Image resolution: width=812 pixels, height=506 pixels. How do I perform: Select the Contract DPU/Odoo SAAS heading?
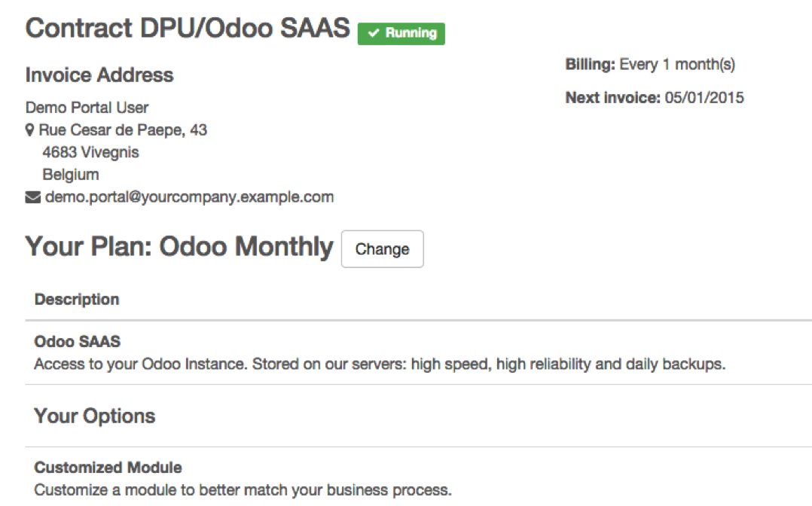[188, 28]
